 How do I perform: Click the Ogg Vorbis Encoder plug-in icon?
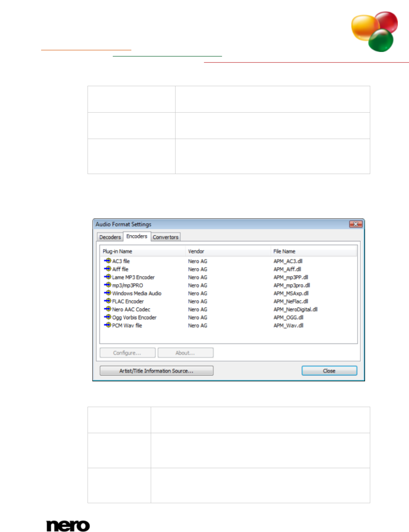click(x=107, y=317)
